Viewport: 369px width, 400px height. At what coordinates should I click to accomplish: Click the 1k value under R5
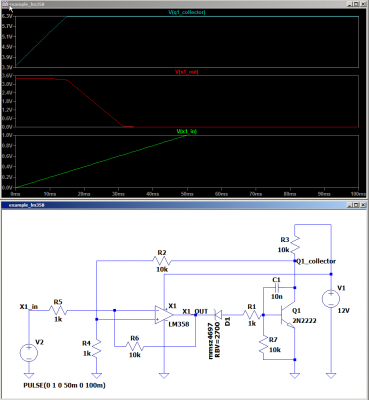(58, 319)
